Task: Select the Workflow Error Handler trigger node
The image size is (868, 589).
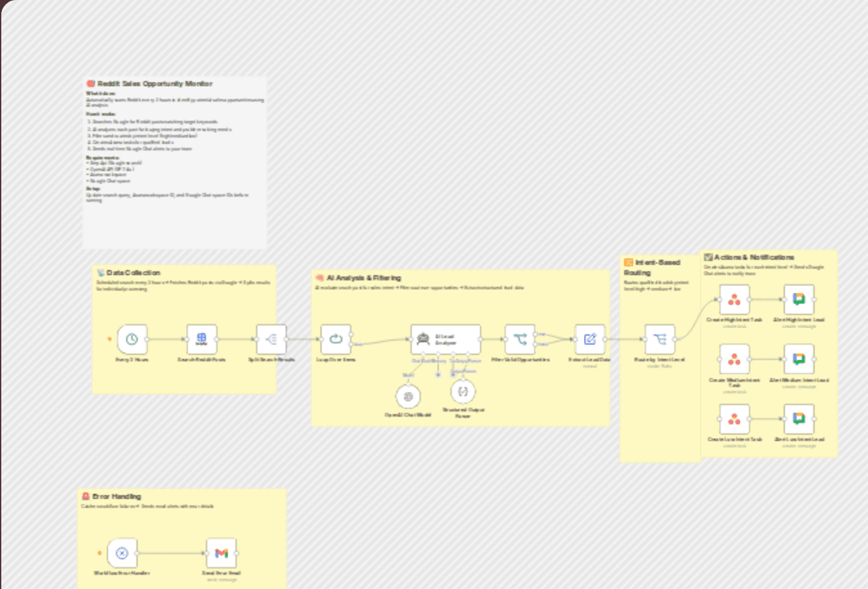Action: [122, 553]
